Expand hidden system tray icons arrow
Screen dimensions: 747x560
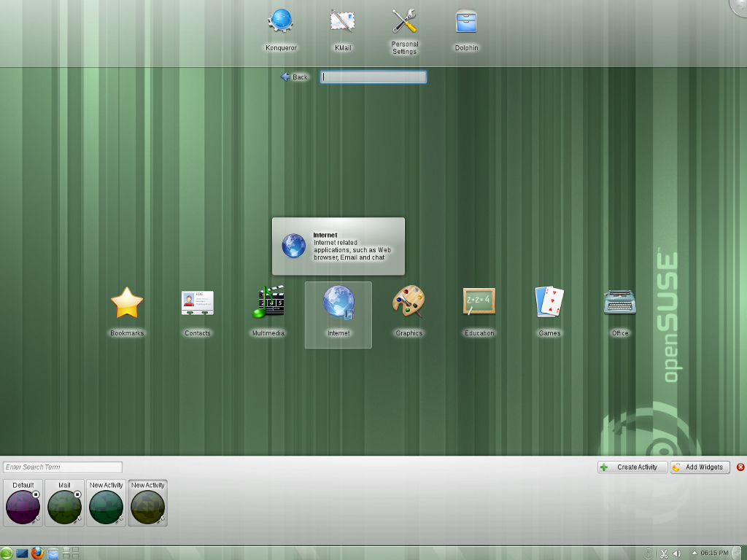(x=694, y=553)
